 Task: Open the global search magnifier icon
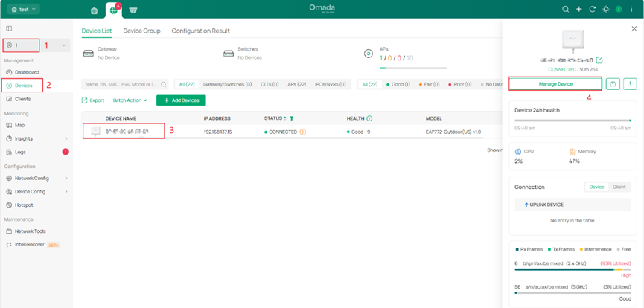566,10
